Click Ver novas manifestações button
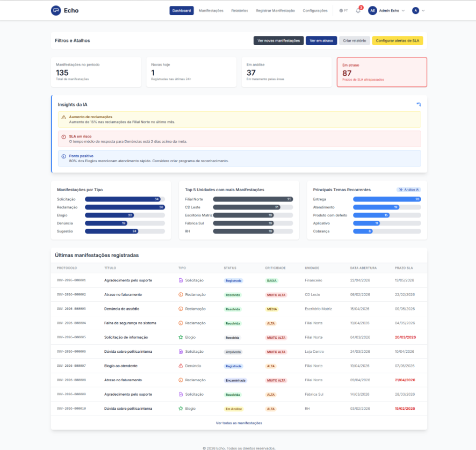Viewport: 476px width, 450px height. [x=279, y=41]
